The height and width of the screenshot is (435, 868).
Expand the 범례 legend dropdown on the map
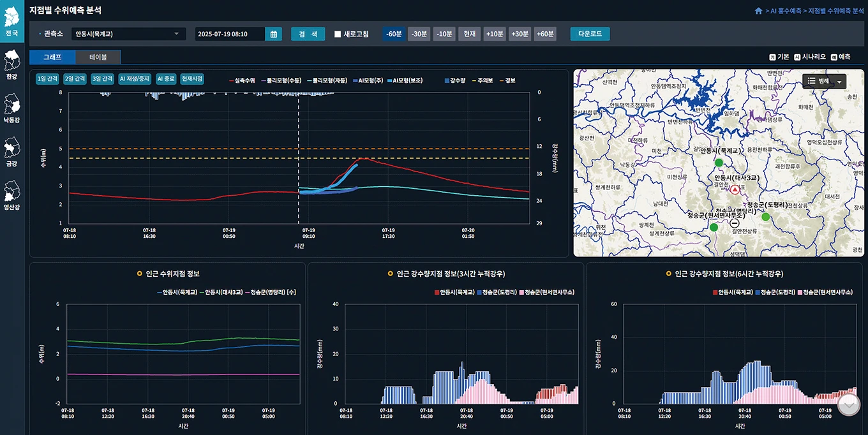tap(824, 81)
